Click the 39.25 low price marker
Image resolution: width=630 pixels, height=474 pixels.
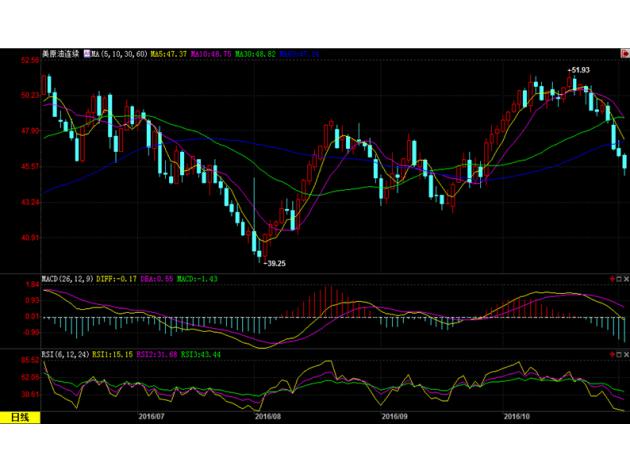click(274, 264)
